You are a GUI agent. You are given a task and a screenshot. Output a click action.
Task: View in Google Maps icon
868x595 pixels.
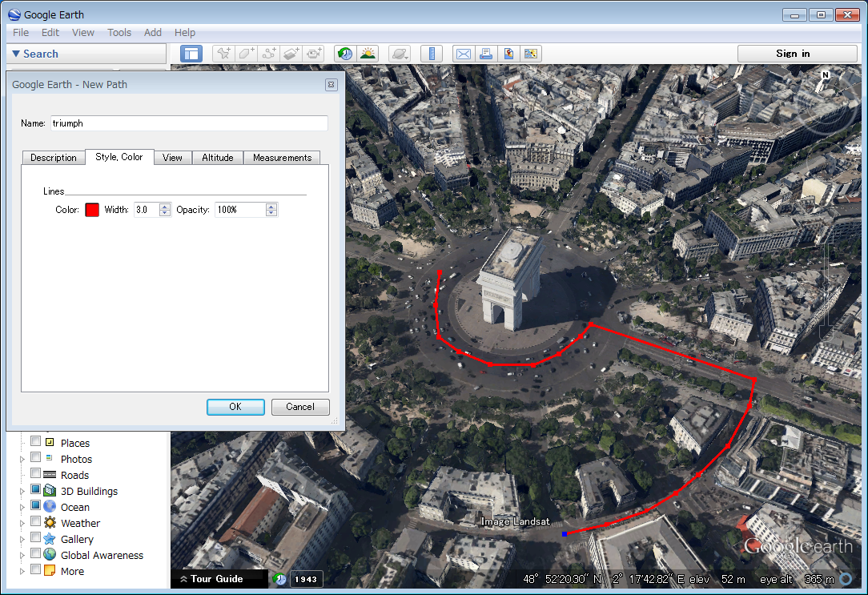508,54
